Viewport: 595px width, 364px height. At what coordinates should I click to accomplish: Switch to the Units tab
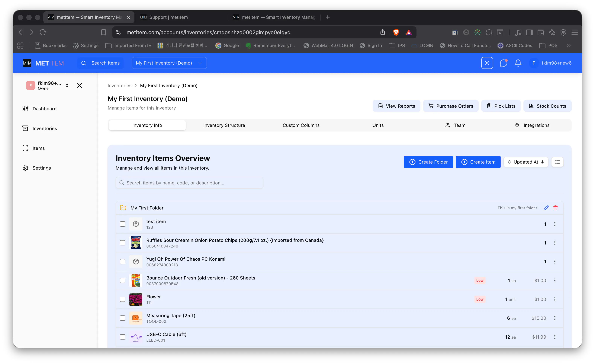(378, 125)
